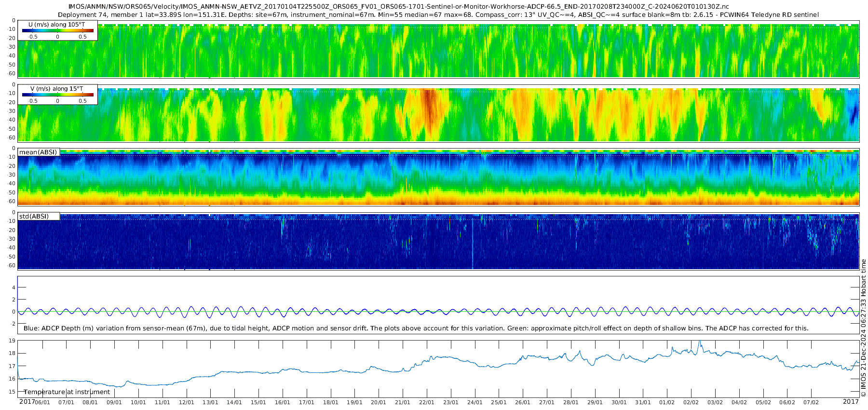Pick the 28/01 date tick label
The image size is (868, 410).
click(571, 403)
